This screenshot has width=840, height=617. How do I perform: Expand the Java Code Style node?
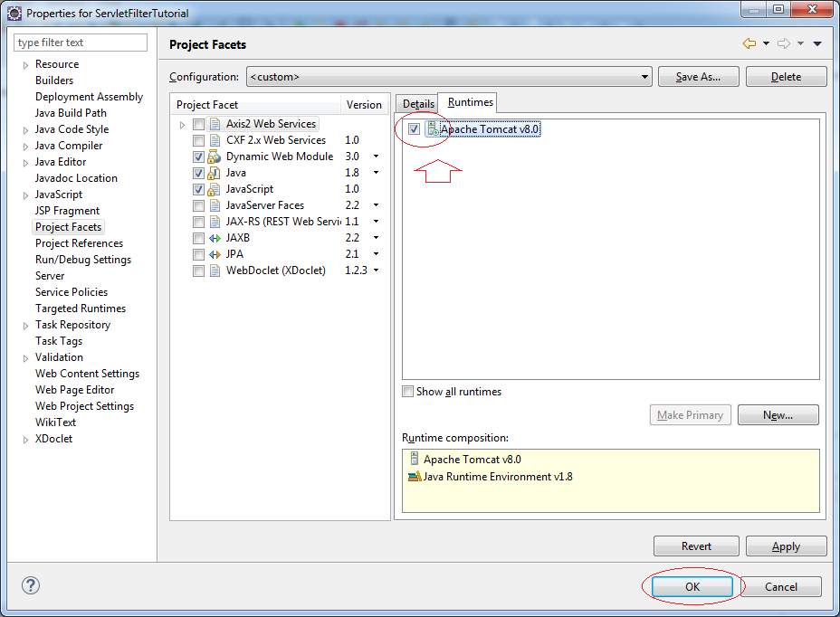point(25,130)
